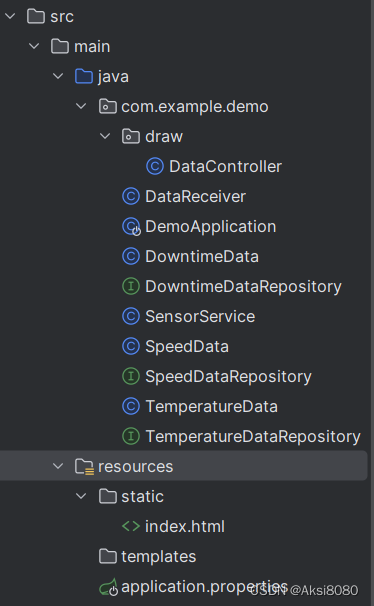Click the templates folder icon

(x=108, y=556)
